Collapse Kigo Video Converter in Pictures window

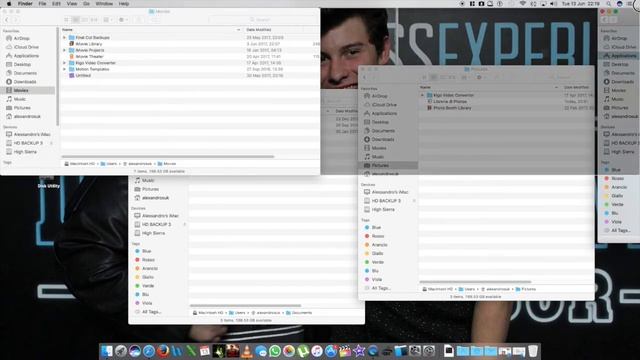[x=422, y=95]
